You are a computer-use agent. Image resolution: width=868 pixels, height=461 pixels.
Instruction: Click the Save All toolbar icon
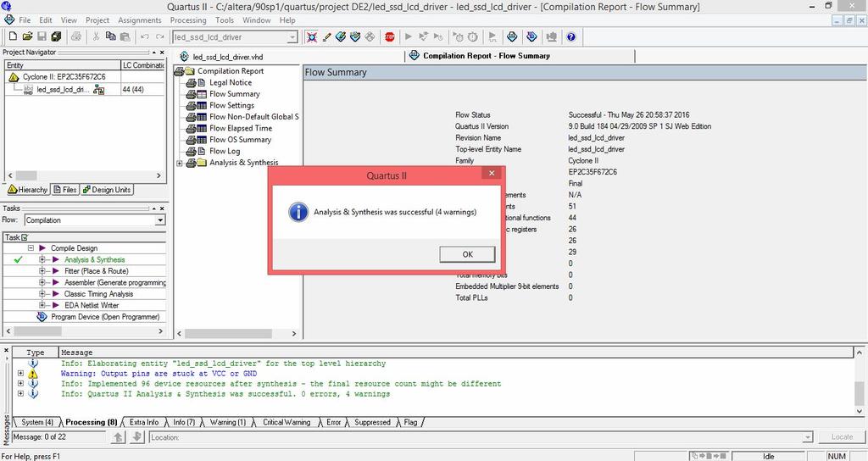(x=56, y=37)
